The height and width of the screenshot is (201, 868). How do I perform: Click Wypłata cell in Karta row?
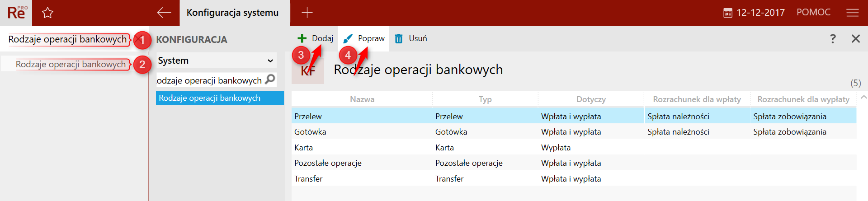556,148
